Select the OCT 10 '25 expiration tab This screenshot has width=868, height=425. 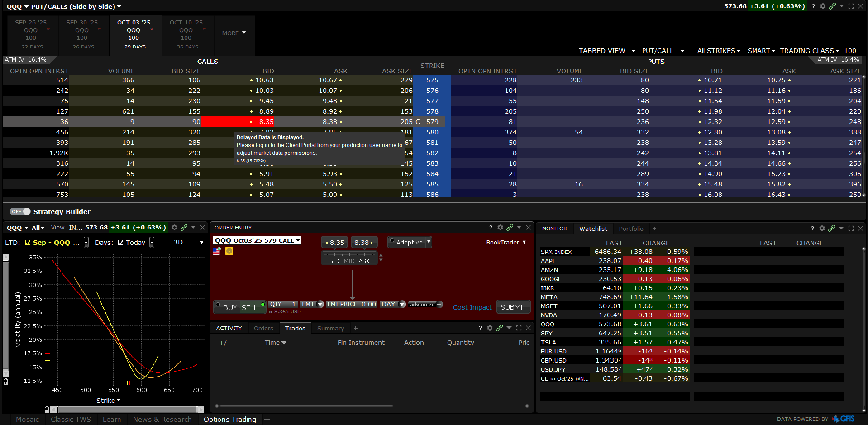[x=187, y=34]
